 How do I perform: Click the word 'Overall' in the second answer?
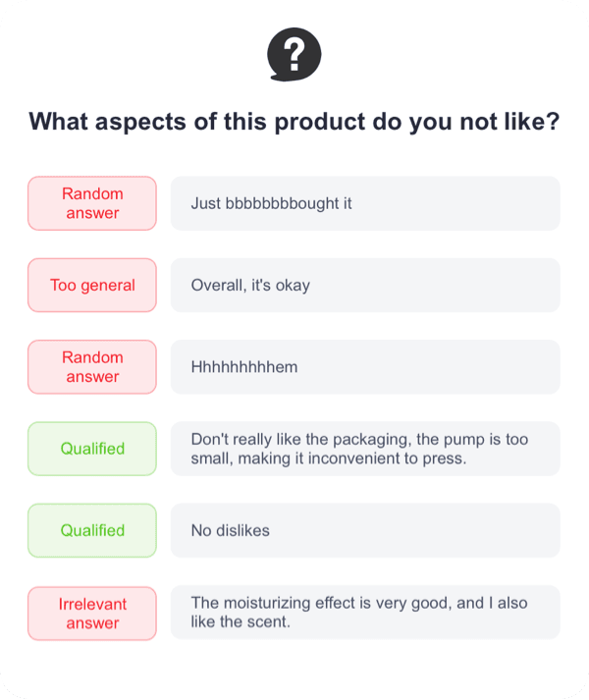coord(217,286)
